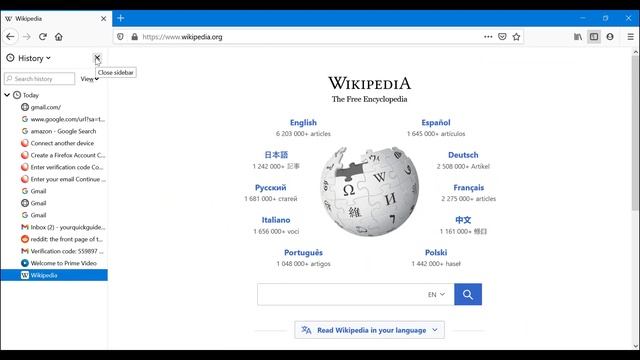Collapse the Today history folder
640x360 pixels.
(x=7, y=95)
